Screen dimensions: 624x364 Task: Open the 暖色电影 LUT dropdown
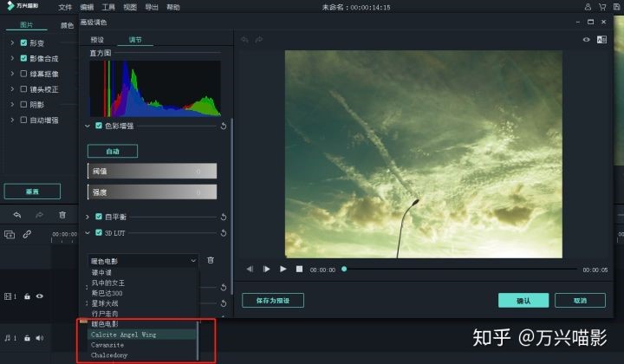tap(143, 261)
